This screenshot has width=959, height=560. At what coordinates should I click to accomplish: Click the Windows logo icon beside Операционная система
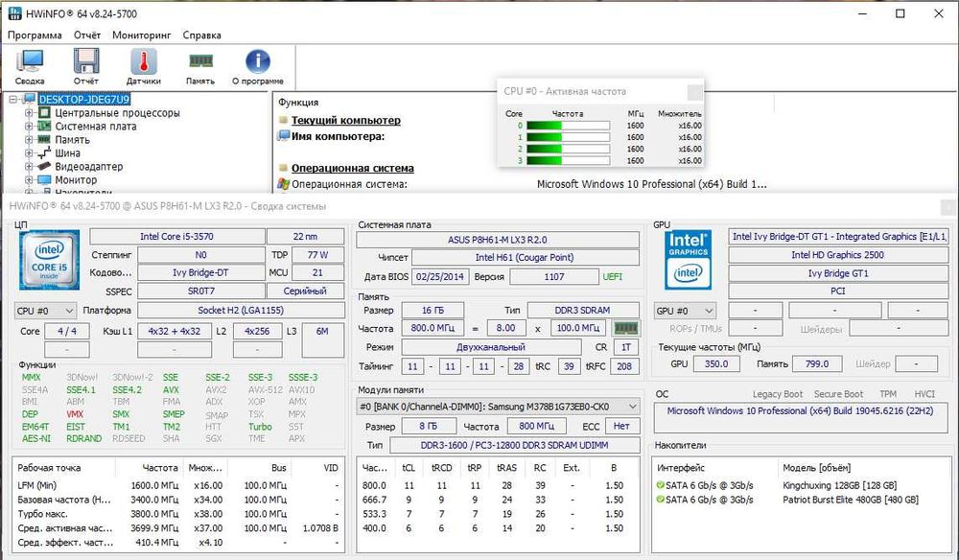pyautogui.click(x=283, y=183)
